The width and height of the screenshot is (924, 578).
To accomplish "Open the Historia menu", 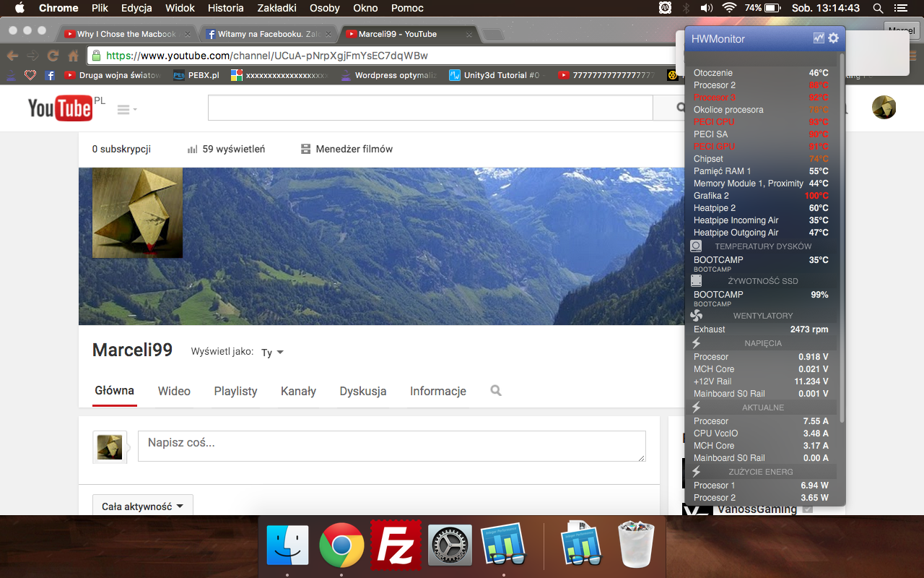I will 226,8.
